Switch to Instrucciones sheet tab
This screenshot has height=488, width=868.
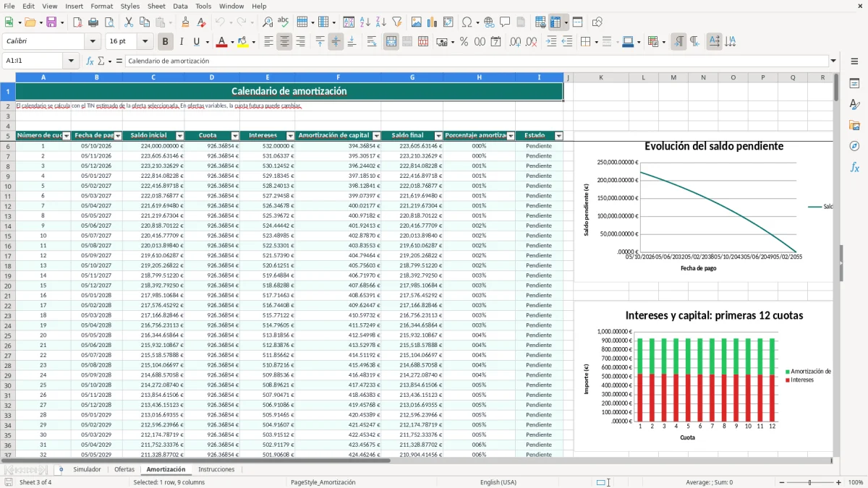click(216, 469)
